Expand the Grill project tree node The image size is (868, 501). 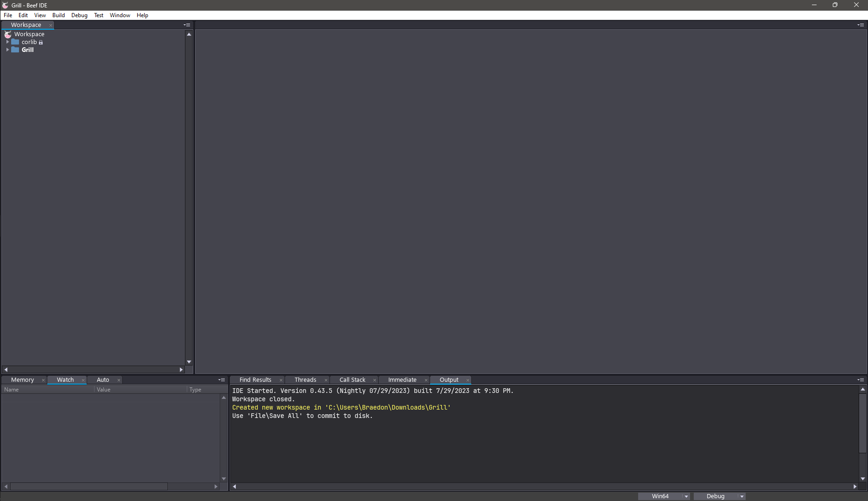pyautogui.click(x=7, y=50)
